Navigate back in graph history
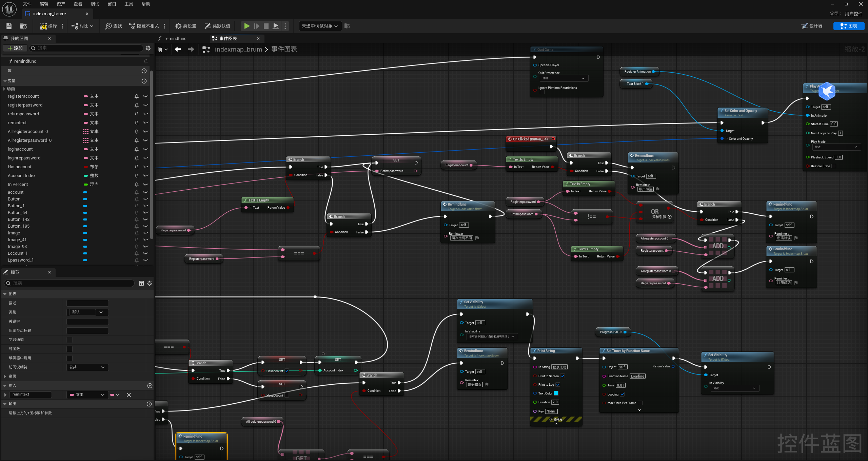This screenshot has height=461, width=868. pos(178,50)
